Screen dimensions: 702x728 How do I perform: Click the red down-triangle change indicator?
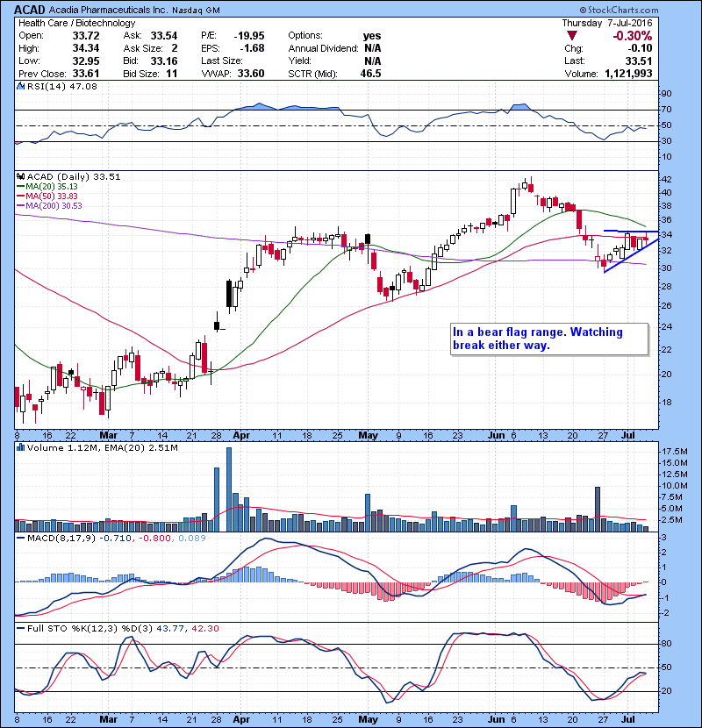(572, 36)
